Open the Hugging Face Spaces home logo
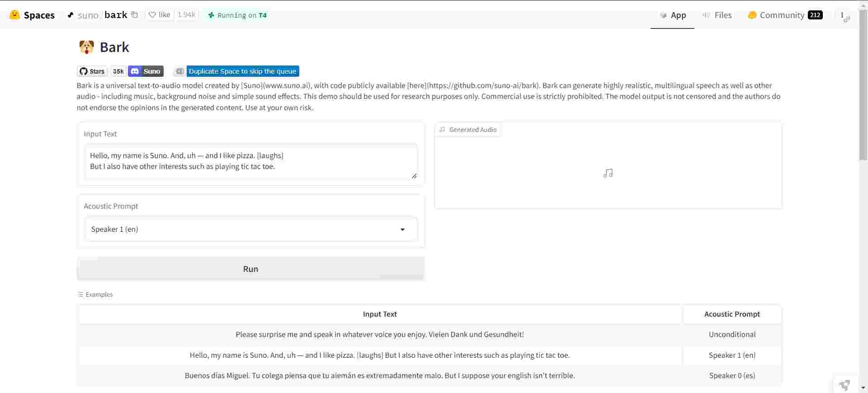Viewport: 868px width, 393px height. (32, 15)
